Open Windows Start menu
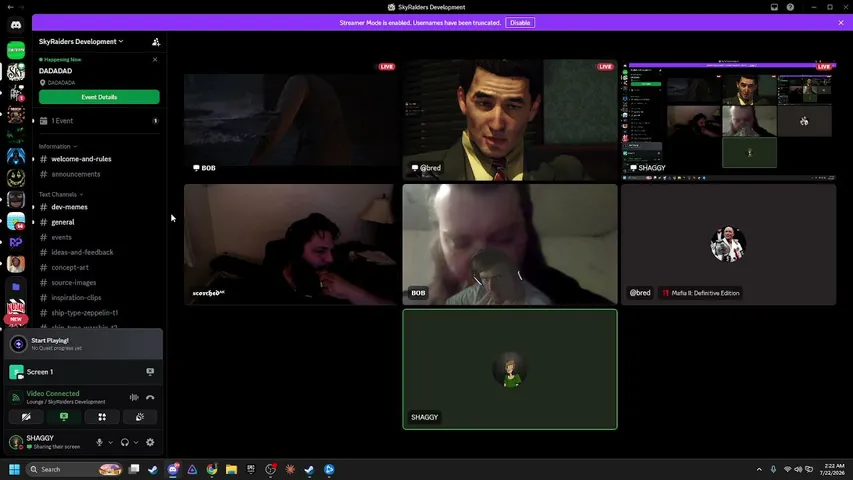The width and height of the screenshot is (853, 480). click(x=15, y=469)
